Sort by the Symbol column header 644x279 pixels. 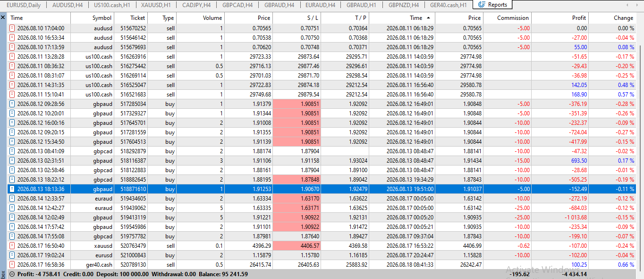coord(92,18)
